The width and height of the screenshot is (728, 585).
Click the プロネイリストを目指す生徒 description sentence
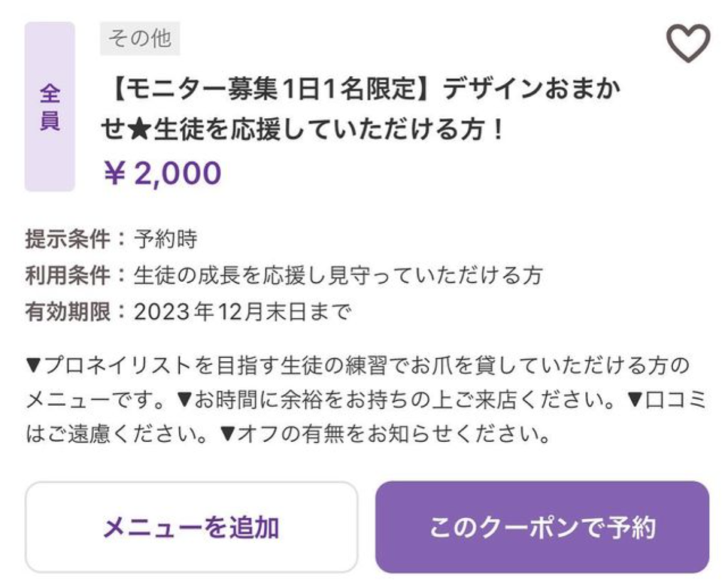click(x=355, y=367)
